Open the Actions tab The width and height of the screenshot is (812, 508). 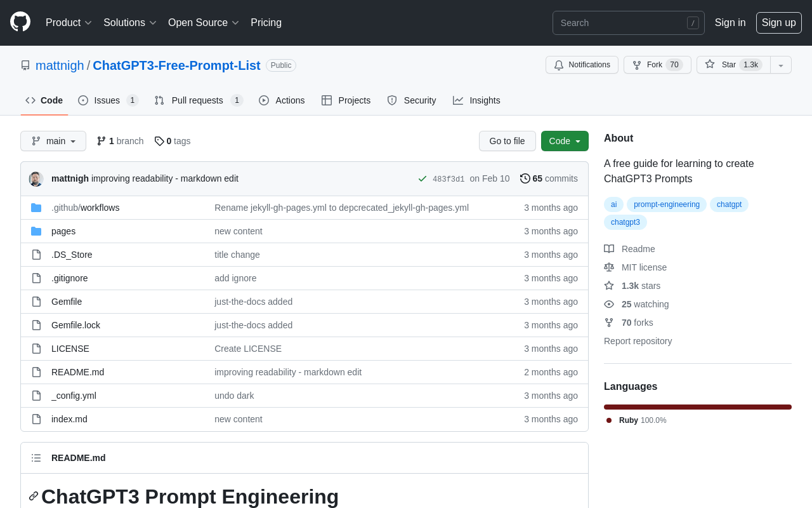coord(282,100)
